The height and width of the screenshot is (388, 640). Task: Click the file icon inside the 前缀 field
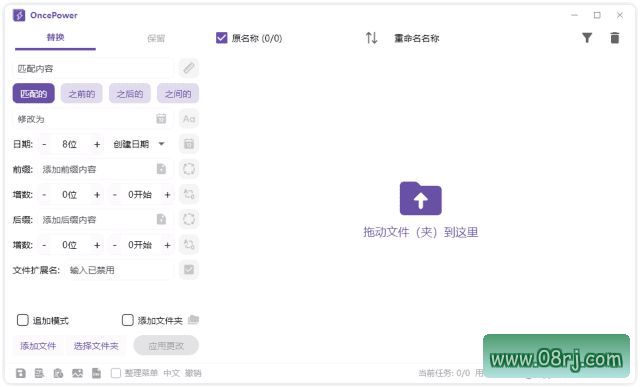(x=161, y=169)
